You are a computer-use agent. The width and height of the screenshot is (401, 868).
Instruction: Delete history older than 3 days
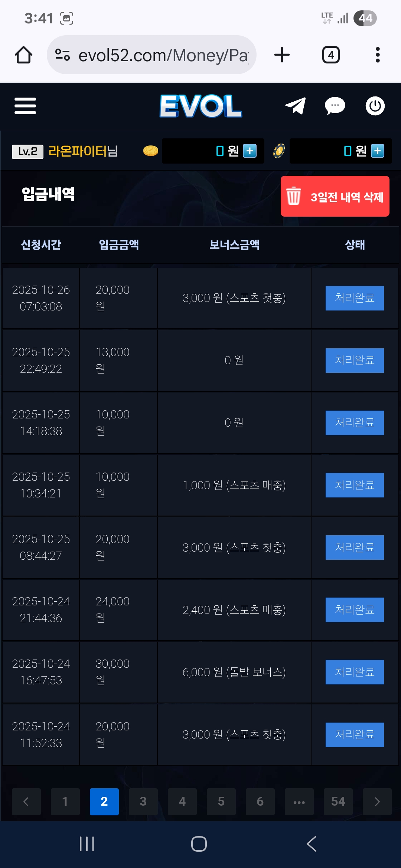pyautogui.click(x=335, y=196)
